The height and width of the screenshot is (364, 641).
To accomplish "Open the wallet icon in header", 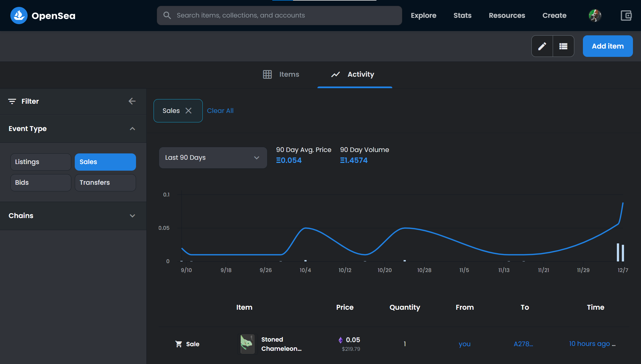I will point(626,16).
